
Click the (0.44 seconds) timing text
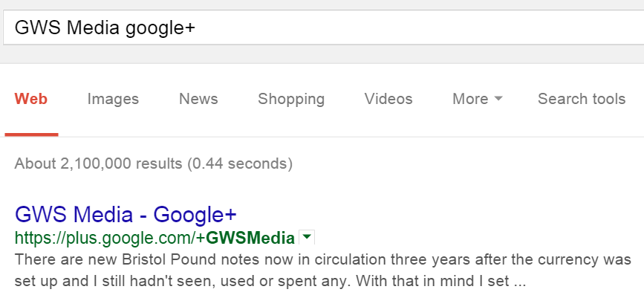(240, 163)
